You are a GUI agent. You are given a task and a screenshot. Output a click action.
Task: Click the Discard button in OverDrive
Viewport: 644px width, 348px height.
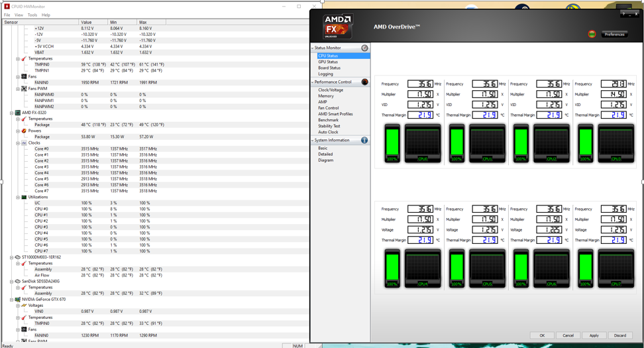click(619, 335)
